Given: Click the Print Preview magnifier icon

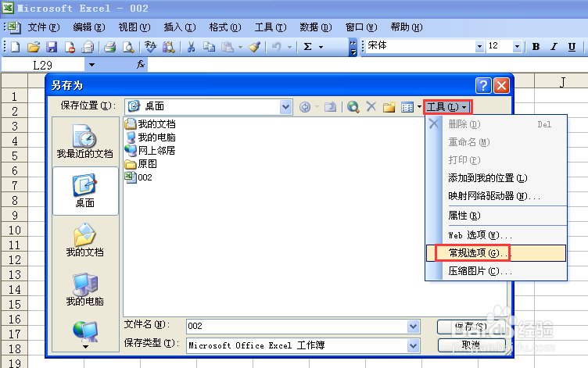Looking at the screenshot, I should click(x=128, y=47).
